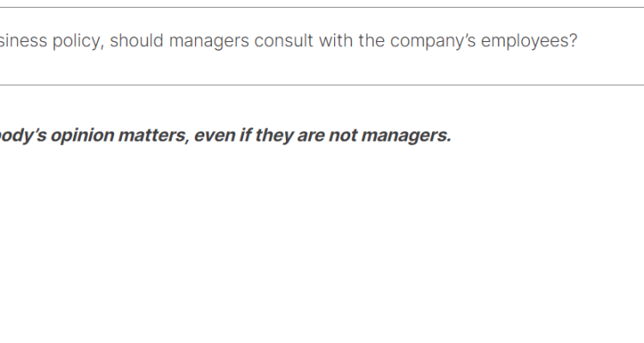
Task: Click the bold italic word "not"
Action: [x=343, y=135]
